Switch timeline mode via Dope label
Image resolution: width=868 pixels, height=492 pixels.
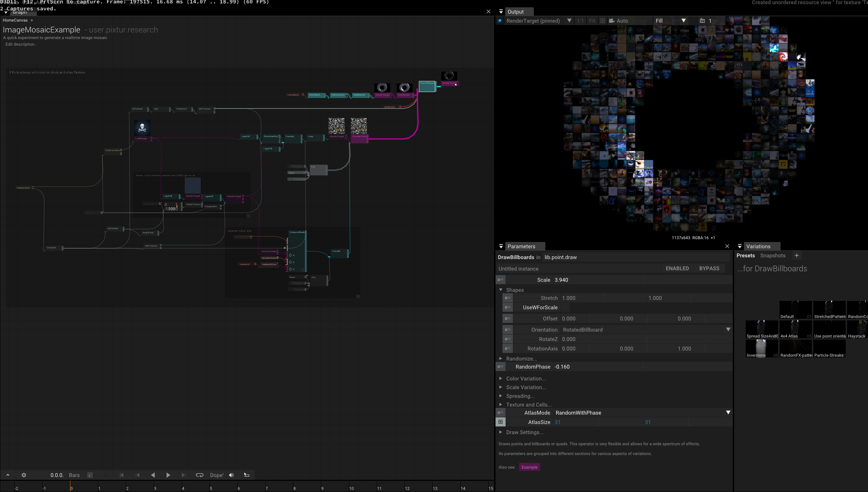pos(216,475)
